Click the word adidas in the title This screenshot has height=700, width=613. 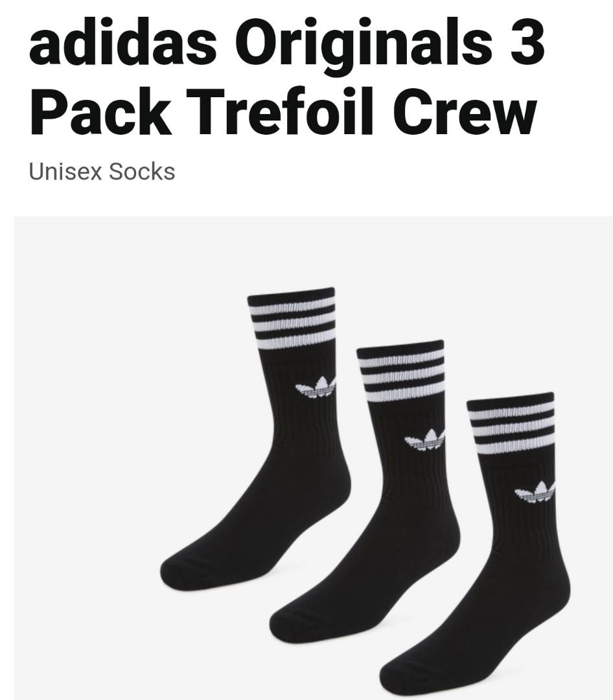click(x=122, y=41)
